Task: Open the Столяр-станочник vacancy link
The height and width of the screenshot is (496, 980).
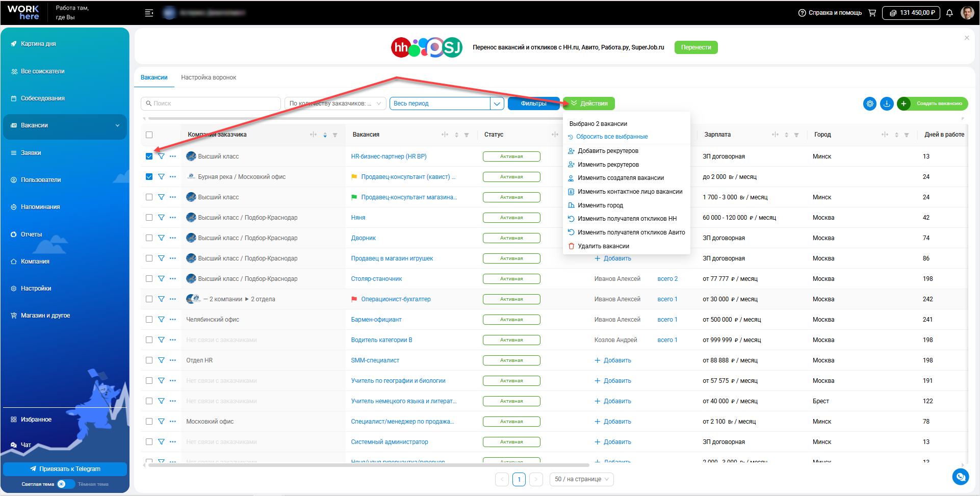Action: (x=376, y=279)
